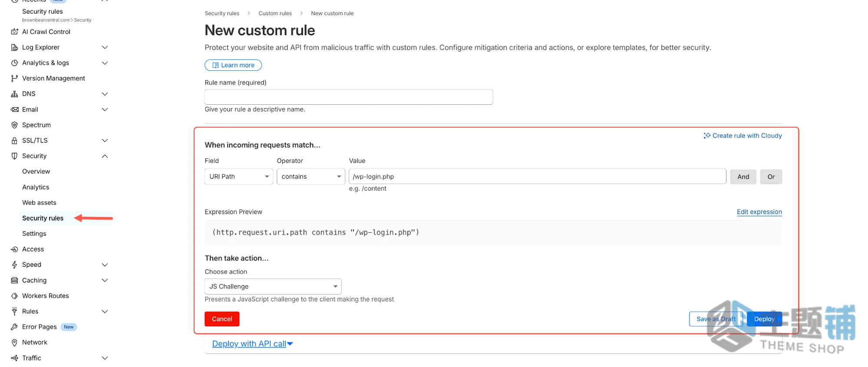Open the Caching drive icon
Screen dimensions: 868x367
tap(14, 281)
